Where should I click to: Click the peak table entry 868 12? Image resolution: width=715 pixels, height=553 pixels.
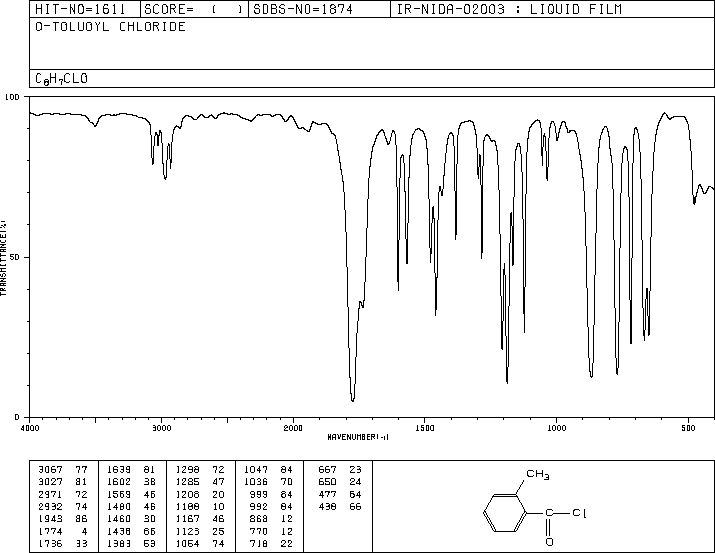coord(271,519)
